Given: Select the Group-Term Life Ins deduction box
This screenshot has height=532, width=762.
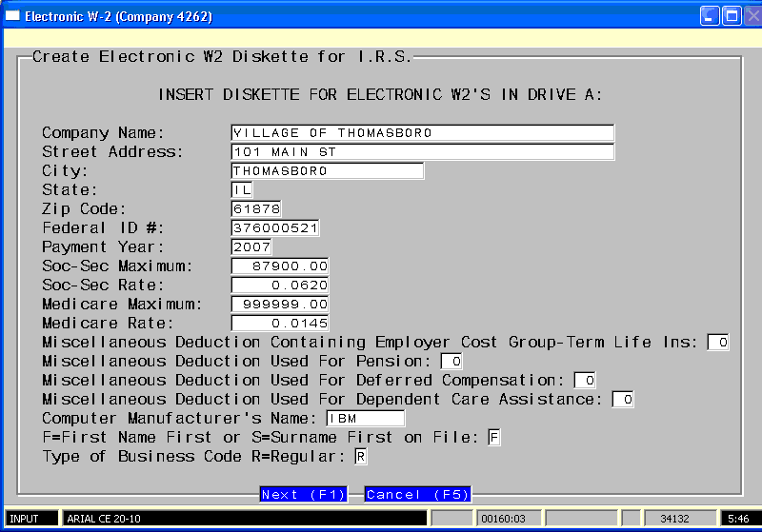Looking at the screenshot, I should pos(718,343).
